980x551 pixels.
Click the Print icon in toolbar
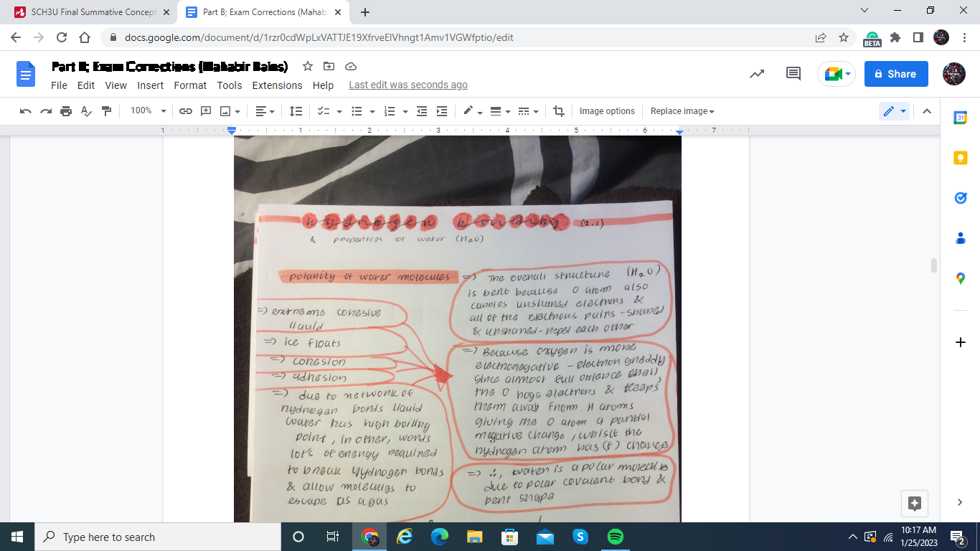click(x=66, y=111)
